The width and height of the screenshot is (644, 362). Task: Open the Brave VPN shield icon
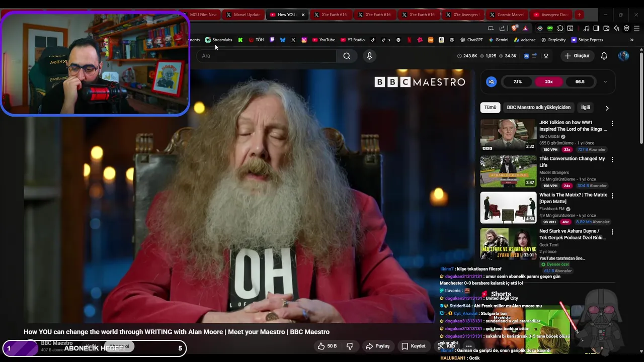[626, 28]
